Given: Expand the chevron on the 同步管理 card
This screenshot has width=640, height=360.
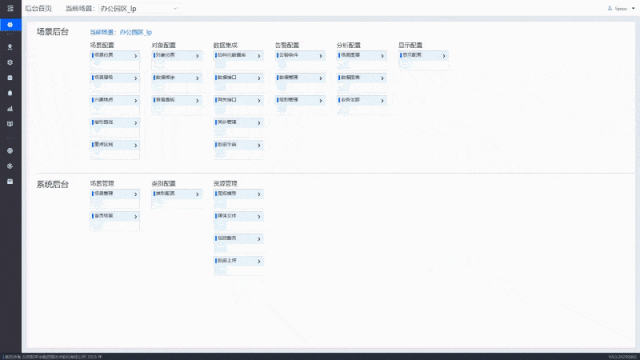Looking at the screenshot, I should (259, 123).
